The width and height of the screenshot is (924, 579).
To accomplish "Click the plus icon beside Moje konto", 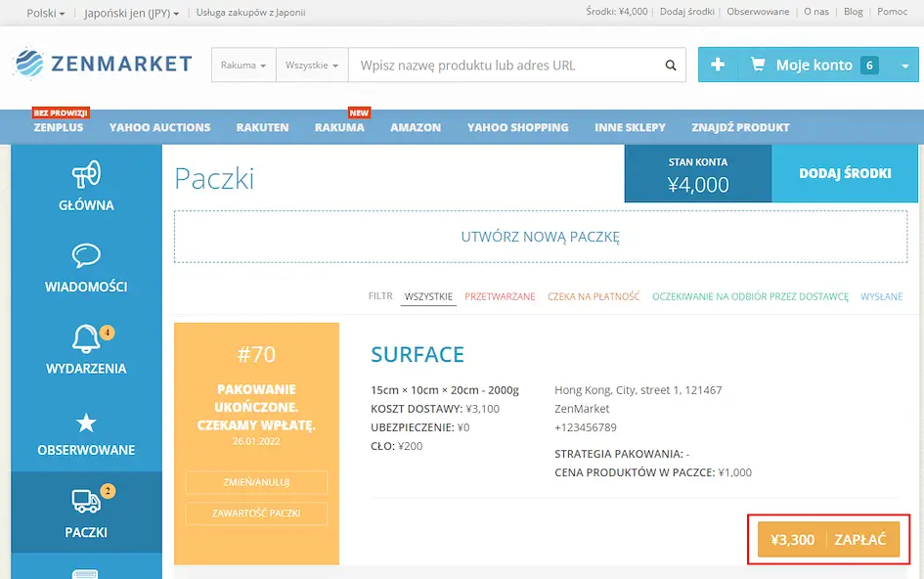I will pyautogui.click(x=718, y=65).
